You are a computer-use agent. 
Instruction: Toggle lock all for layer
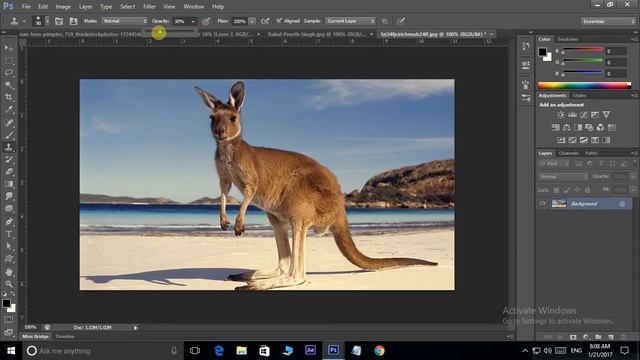click(x=587, y=190)
